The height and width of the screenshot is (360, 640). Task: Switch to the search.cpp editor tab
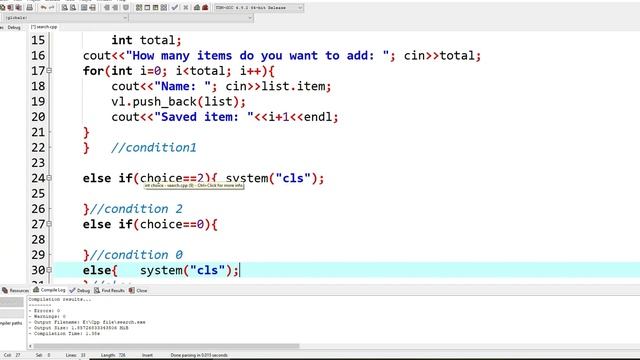[44, 27]
